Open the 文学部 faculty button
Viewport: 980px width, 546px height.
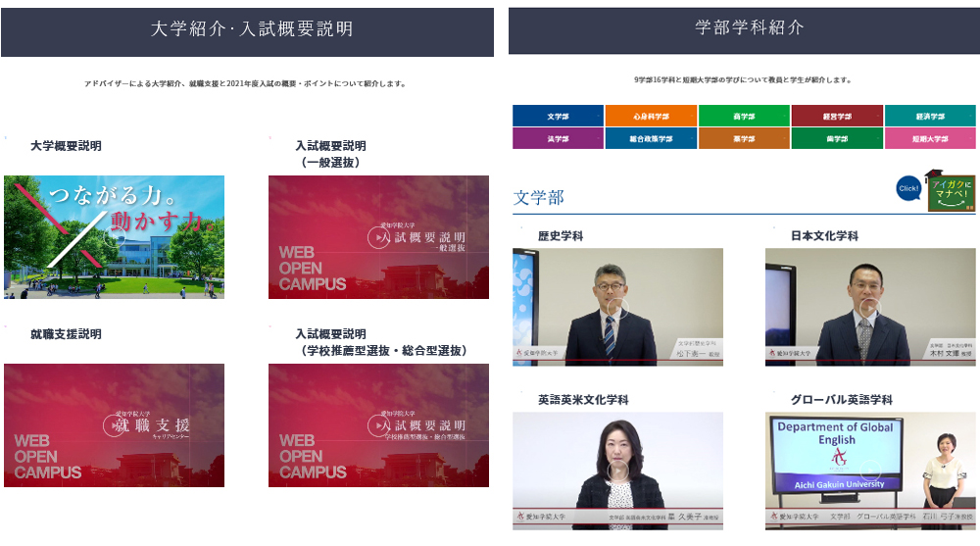click(559, 117)
